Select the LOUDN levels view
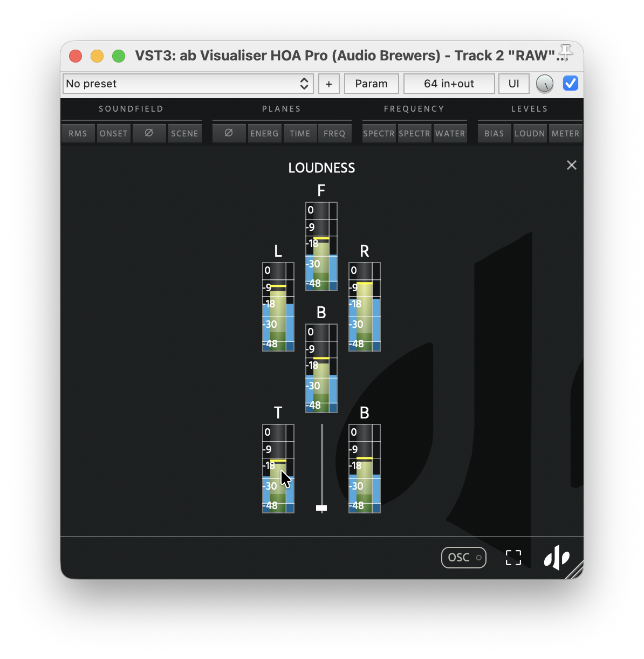 (530, 133)
